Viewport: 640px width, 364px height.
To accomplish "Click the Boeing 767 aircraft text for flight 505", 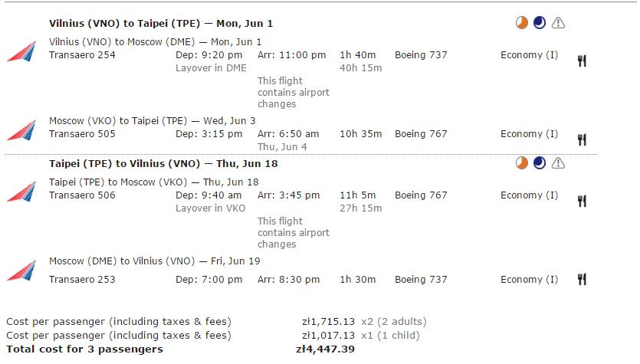I will tap(421, 134).
